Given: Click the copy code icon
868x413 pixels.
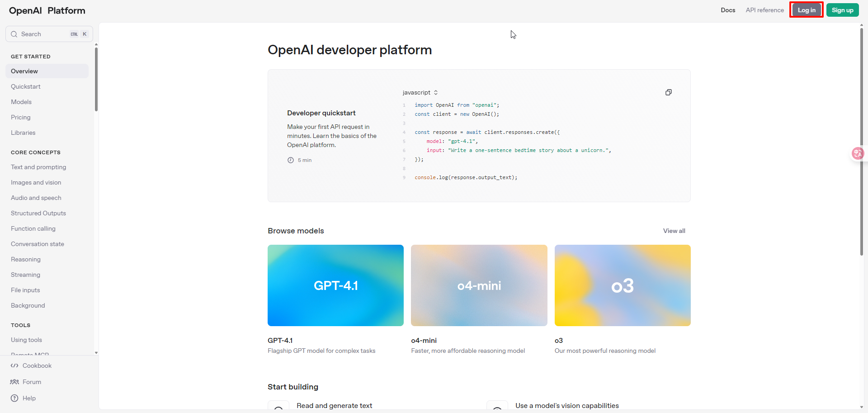Looking at the screenshot, I should [x=668, y=92].
